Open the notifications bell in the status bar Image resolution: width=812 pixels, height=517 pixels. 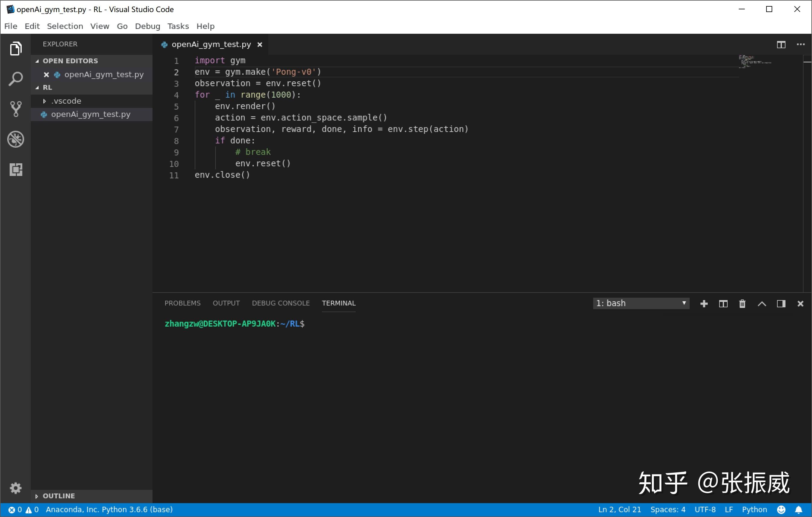[798, 509]
